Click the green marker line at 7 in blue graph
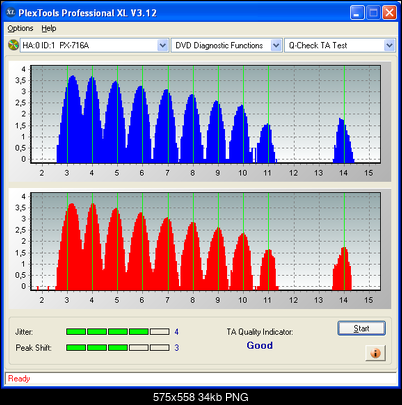This screenshot has height=405, width=402. click(x=168, y=114)
